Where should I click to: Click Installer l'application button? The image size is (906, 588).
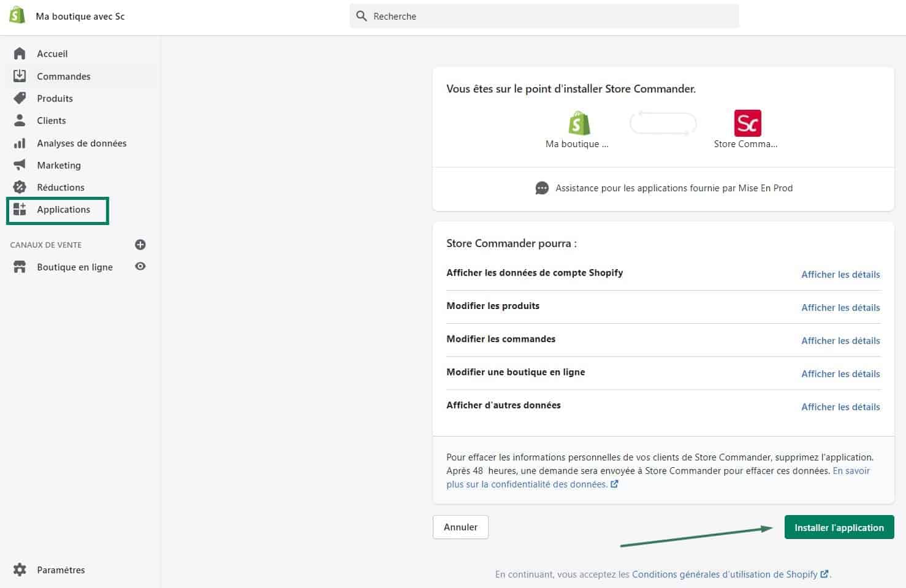tap(839, 527)
